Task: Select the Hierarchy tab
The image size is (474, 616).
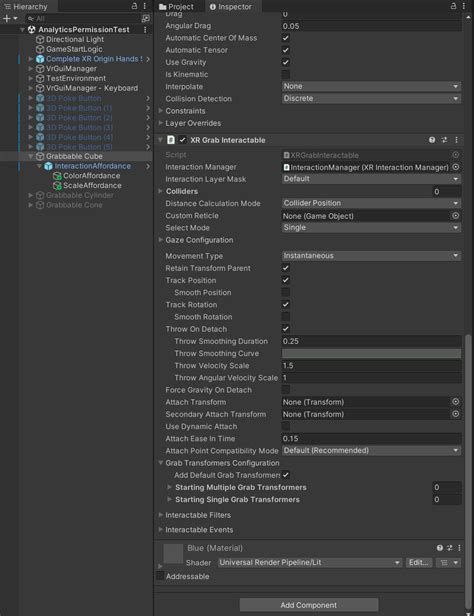Action: (26, 7)
